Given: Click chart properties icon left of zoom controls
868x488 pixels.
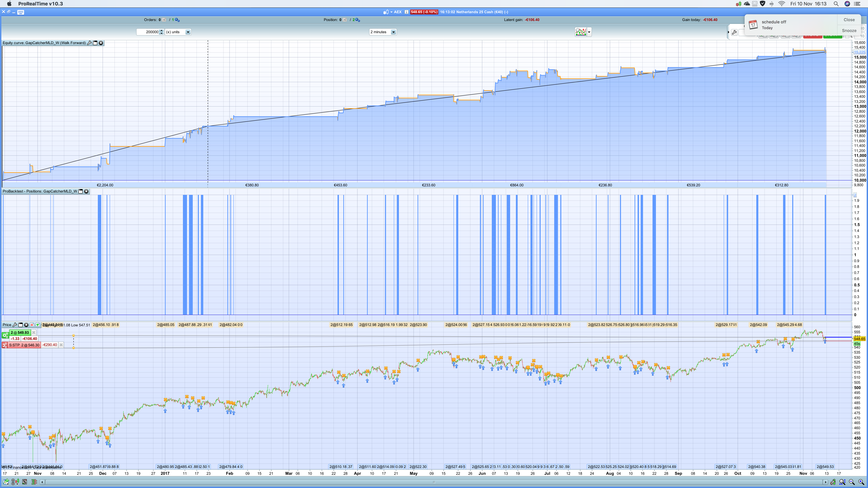Looking at the screenshot, I should pyautogui.click(x=833, y=482).
